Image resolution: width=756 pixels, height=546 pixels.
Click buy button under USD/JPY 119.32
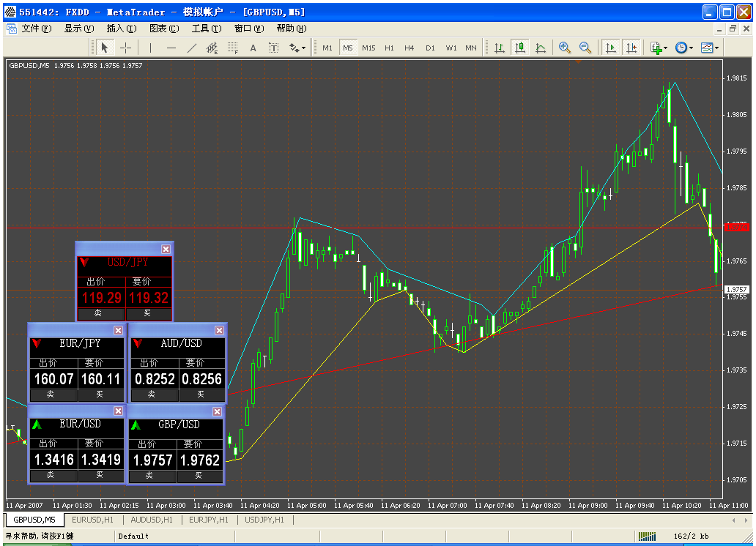149,313
